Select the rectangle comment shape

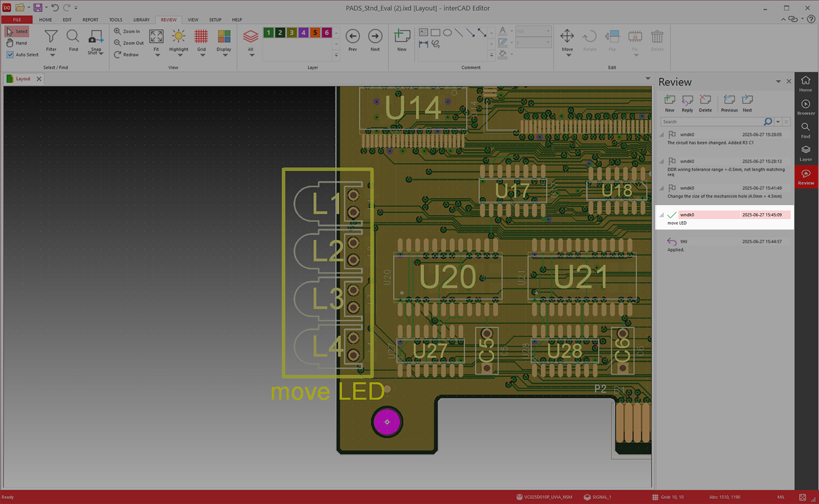click(x=436, y=32)
